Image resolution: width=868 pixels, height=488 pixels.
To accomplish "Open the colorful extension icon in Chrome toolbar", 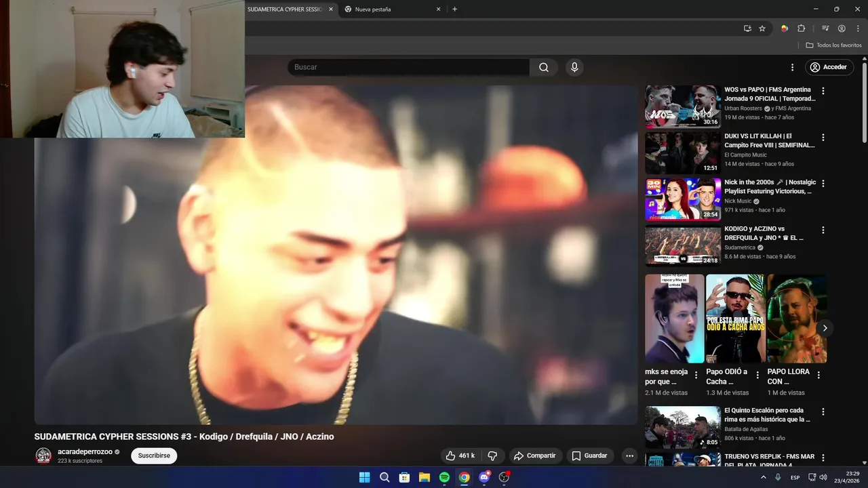I will tap(785, 28).
